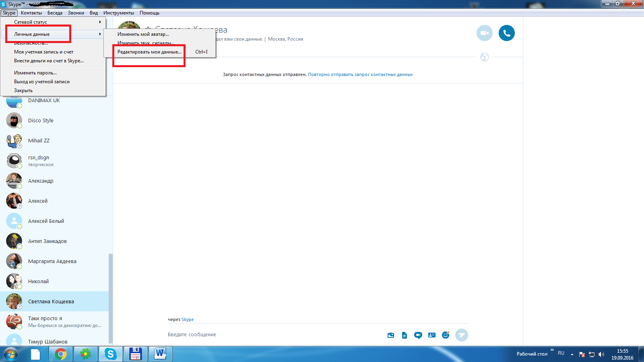Viewport: 644px width, 362px height.
Task: Click Выход из учетной записи
Action: pos(42,82)
